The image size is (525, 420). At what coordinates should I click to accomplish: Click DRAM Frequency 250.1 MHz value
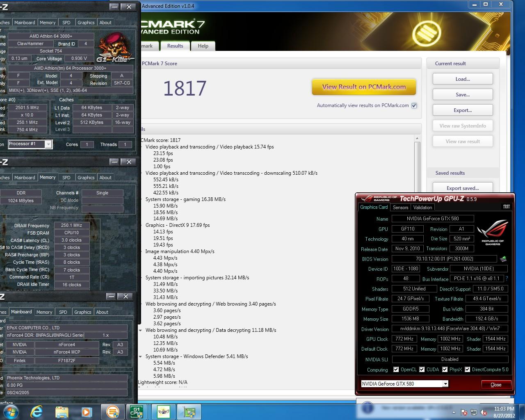[x=72, y=225]
